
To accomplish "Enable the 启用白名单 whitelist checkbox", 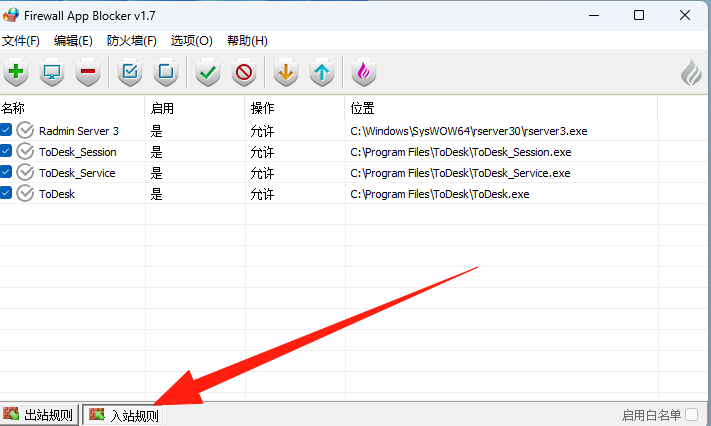I will [692, 415].
